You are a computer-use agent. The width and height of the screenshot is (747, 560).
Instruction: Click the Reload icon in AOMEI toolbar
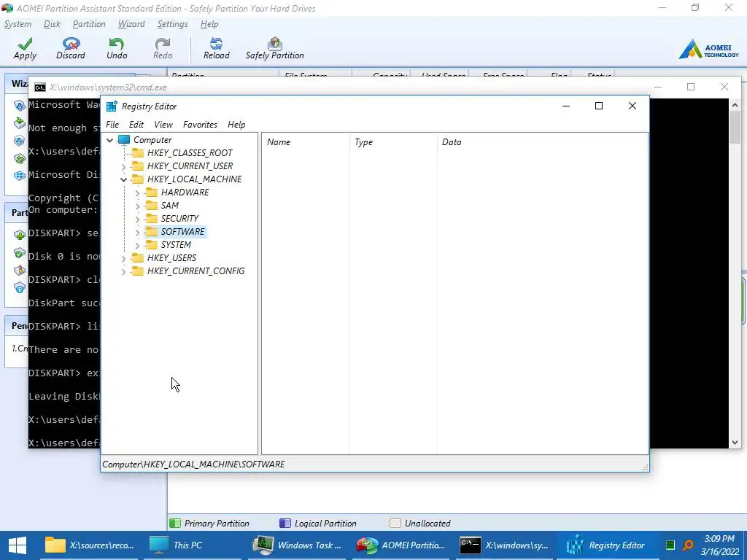(x=216, y=44)
